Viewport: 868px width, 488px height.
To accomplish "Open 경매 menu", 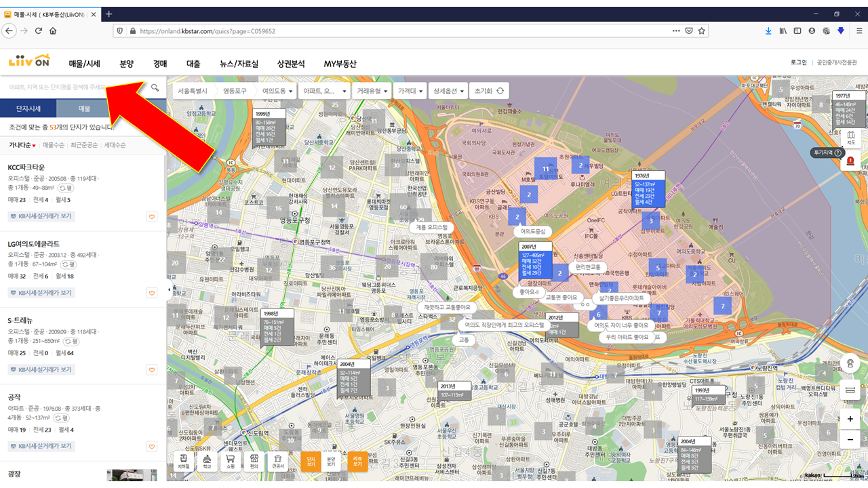I will (160, 64).
